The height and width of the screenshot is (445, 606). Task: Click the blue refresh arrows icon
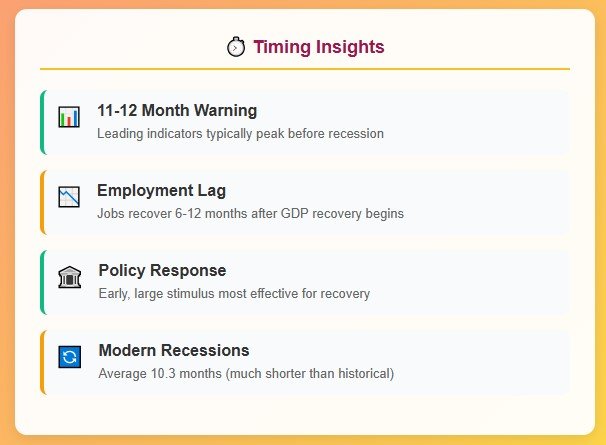pyautogui.click(x=70, y=357)
